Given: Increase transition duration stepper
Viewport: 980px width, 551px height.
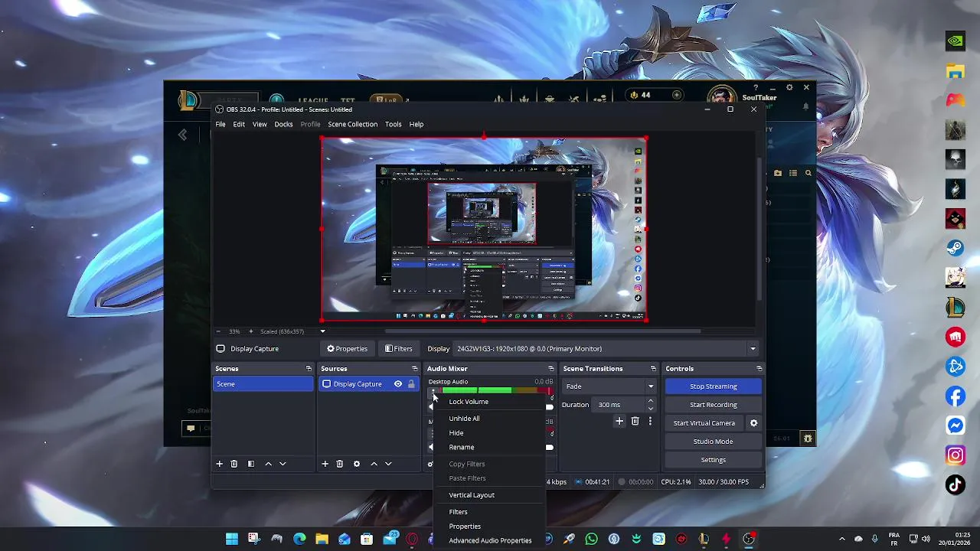Looking at the screenshot, I should [651, 401].
